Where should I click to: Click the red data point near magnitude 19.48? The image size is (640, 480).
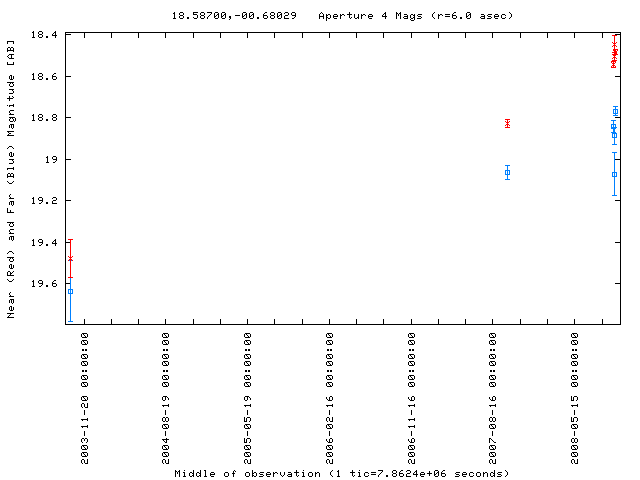[71, 258]
